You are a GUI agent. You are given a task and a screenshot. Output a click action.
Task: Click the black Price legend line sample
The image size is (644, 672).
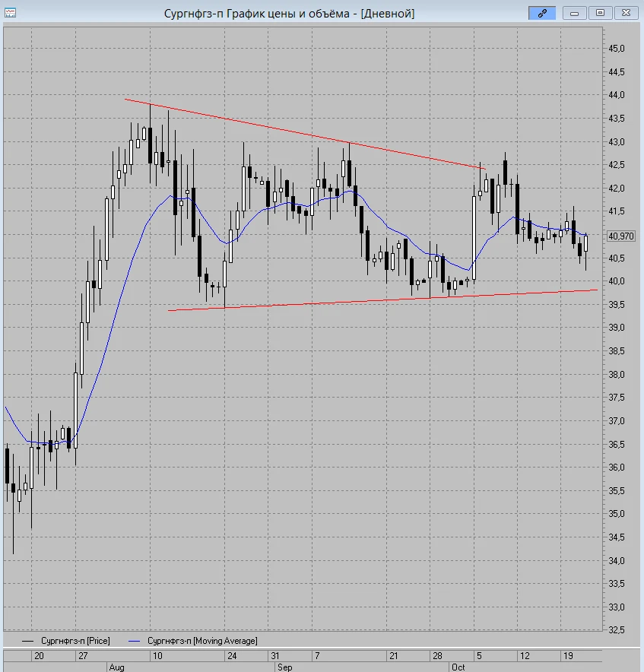[28, 641]
